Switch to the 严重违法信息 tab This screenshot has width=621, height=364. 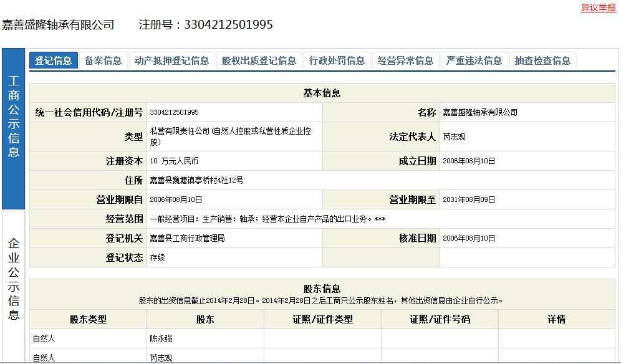(x=474, y=60)
